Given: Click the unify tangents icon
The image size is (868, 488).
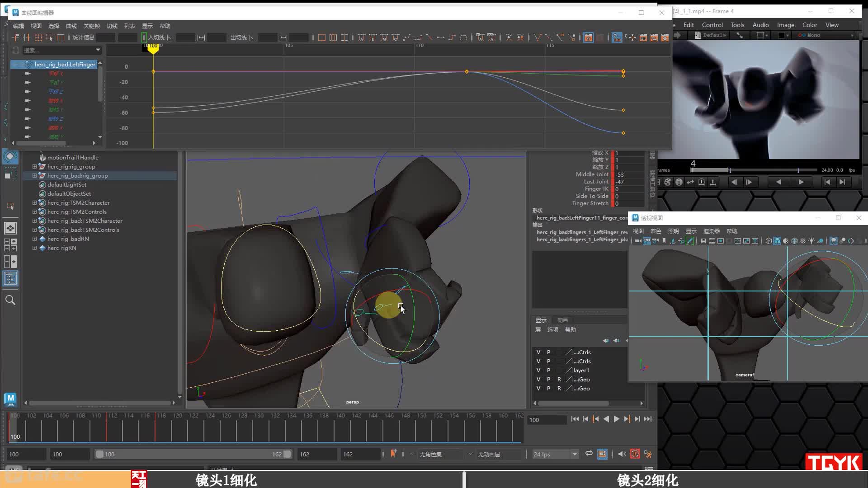Looking at the screenshot, I should (x=549, y=38).
